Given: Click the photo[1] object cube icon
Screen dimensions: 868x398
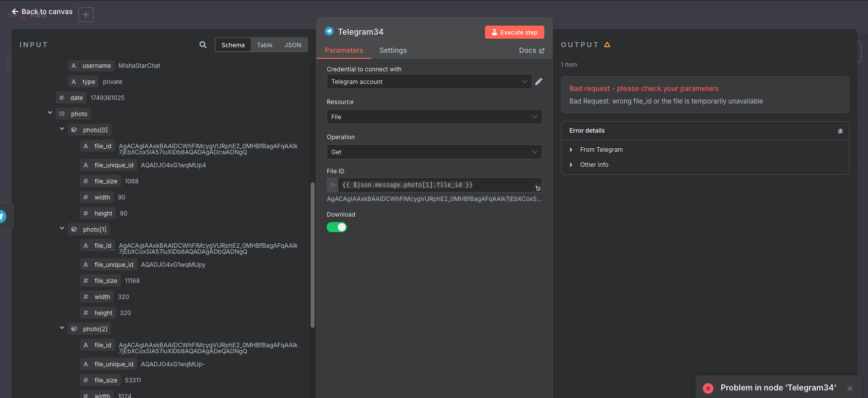Looking at the screenshot, I should (74, 230).
